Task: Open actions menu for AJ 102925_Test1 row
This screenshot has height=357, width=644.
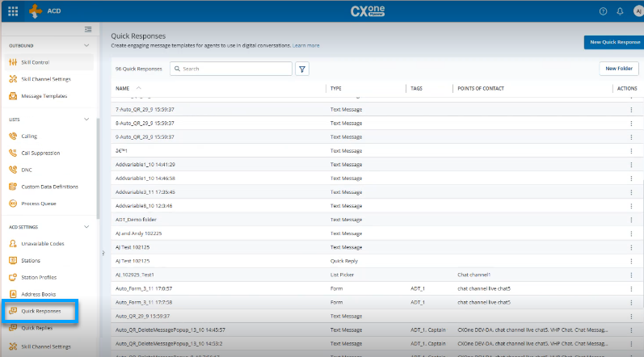Action: pyautogui.click(x=631, y=275)
